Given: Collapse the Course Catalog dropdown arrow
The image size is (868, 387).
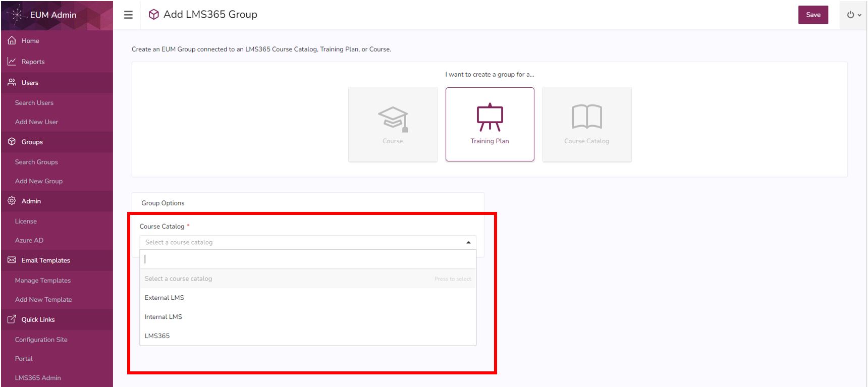Looking at the screenshot, I should click(468, 243).
